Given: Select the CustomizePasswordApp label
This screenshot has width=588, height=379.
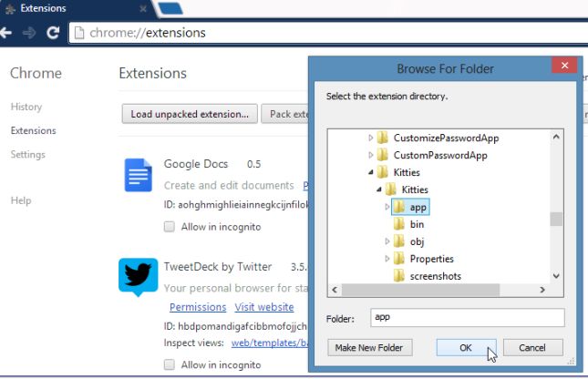Looking at the screenshot, I should [447, 138].
